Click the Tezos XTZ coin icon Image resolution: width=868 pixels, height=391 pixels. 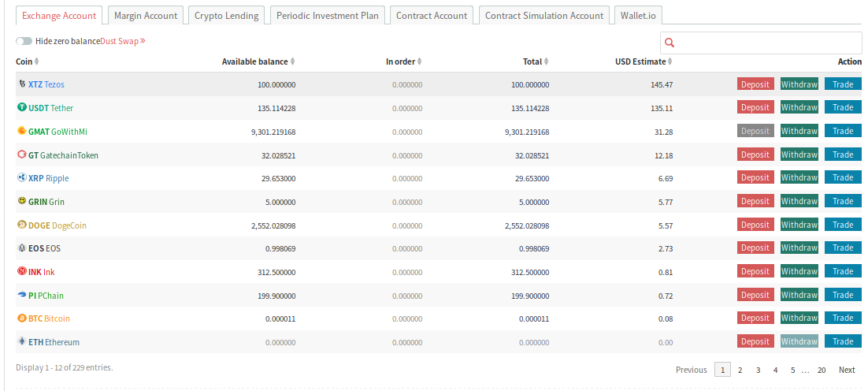click(22, 84)
